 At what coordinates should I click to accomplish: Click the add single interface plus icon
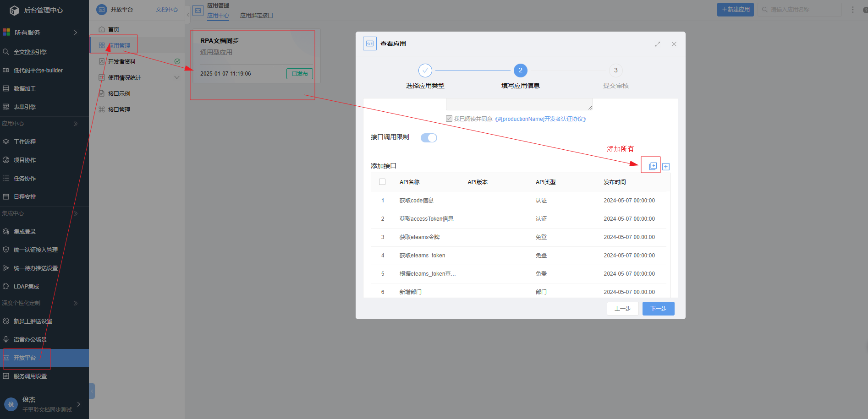(x=666, y=167)
